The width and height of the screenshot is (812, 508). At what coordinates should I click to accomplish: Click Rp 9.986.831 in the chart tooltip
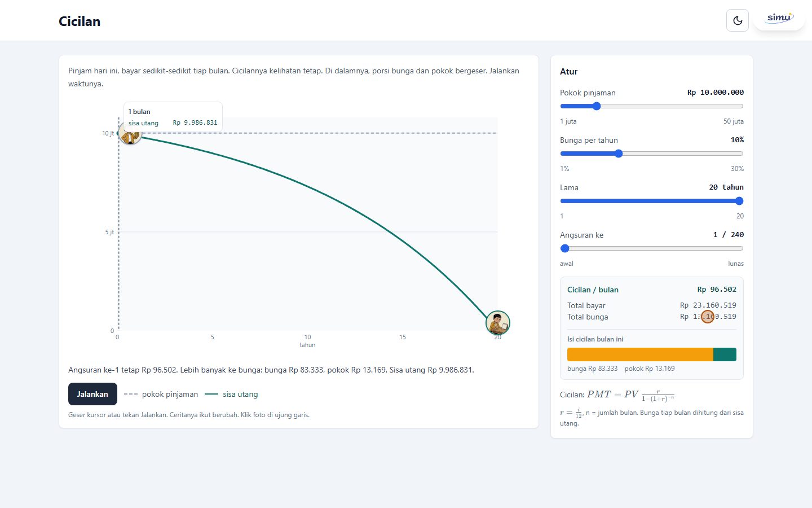(x=195, y=122)
